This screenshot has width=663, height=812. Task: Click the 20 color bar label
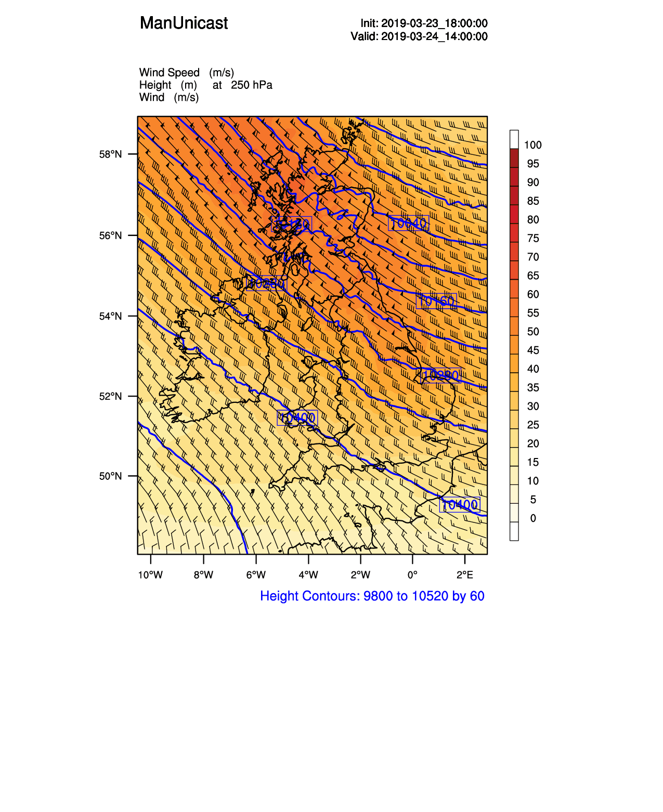pos(533,444)
